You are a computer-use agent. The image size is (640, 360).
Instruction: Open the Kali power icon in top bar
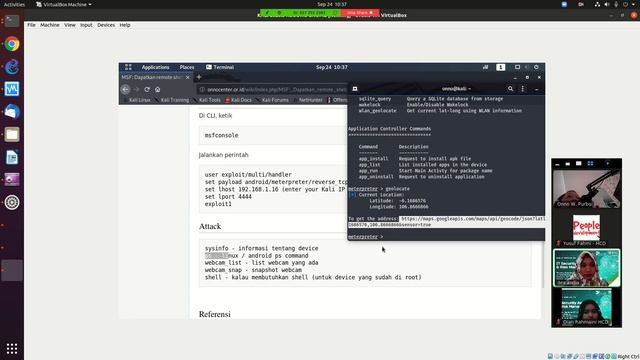click(536, 67)
